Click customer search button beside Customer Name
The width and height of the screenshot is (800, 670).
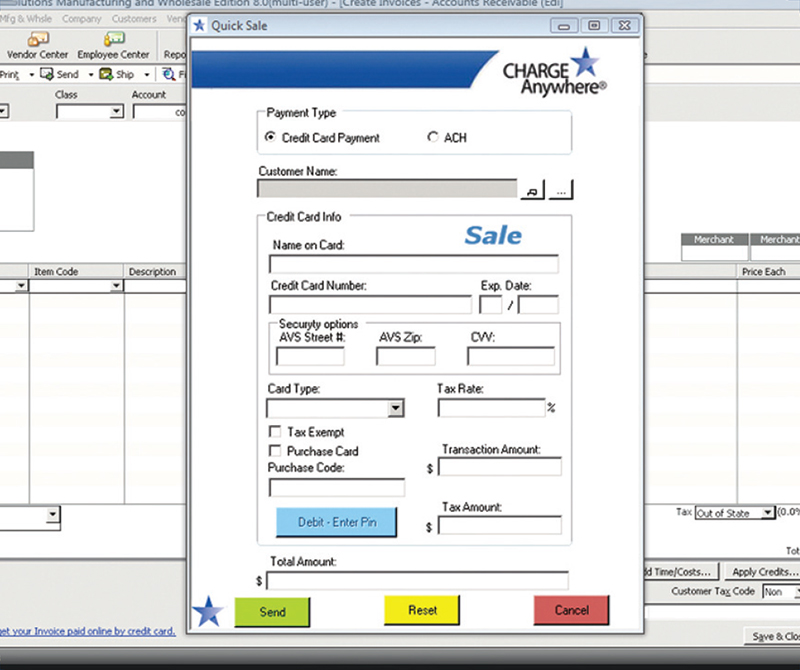(x=532, y=190)
